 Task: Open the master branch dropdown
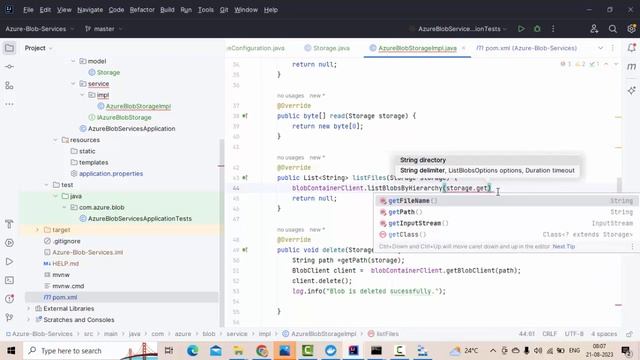click(104, 29)
